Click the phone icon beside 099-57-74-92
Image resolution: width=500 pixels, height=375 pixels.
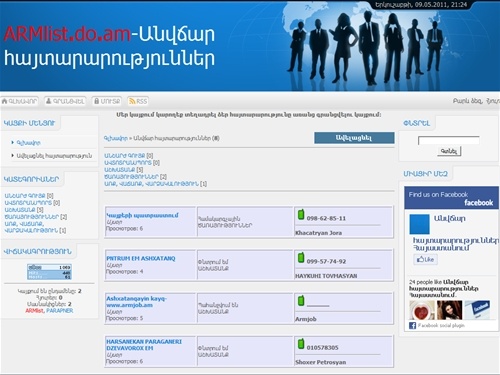pos(301,257)
